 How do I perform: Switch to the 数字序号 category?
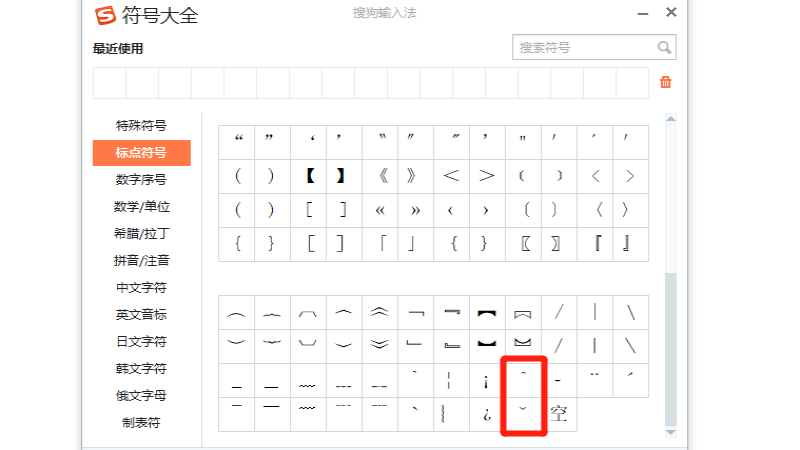click(141, 180)
